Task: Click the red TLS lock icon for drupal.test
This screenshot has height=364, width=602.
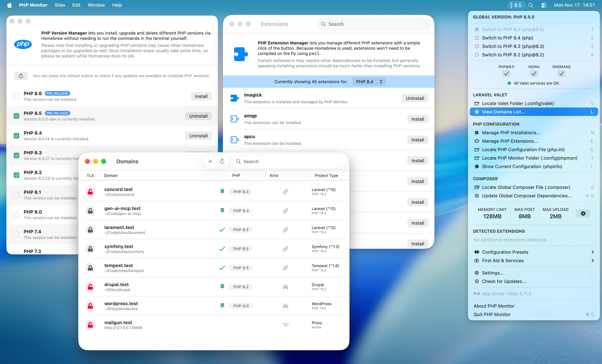Action: (x=90, y=287)
